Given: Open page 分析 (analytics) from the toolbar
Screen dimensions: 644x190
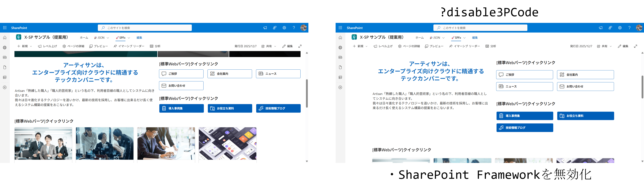Looking at the screenshot, I should (x=155, y=46).
